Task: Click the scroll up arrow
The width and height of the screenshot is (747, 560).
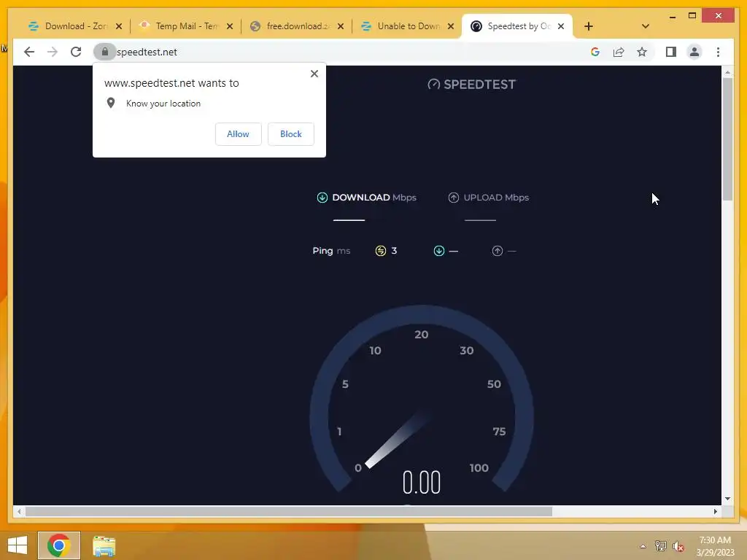Action: point(727,72)
